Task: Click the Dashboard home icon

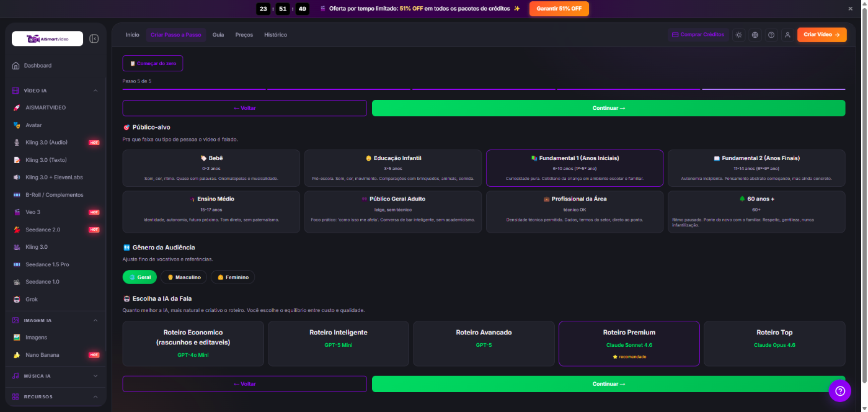Action: coord(16,66)
